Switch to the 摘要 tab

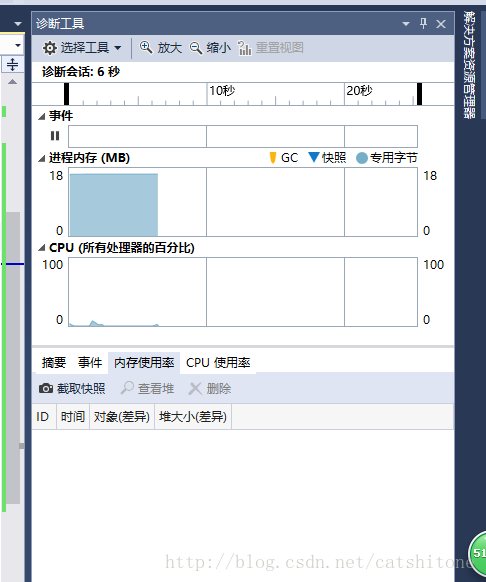(x=54, y=363)
